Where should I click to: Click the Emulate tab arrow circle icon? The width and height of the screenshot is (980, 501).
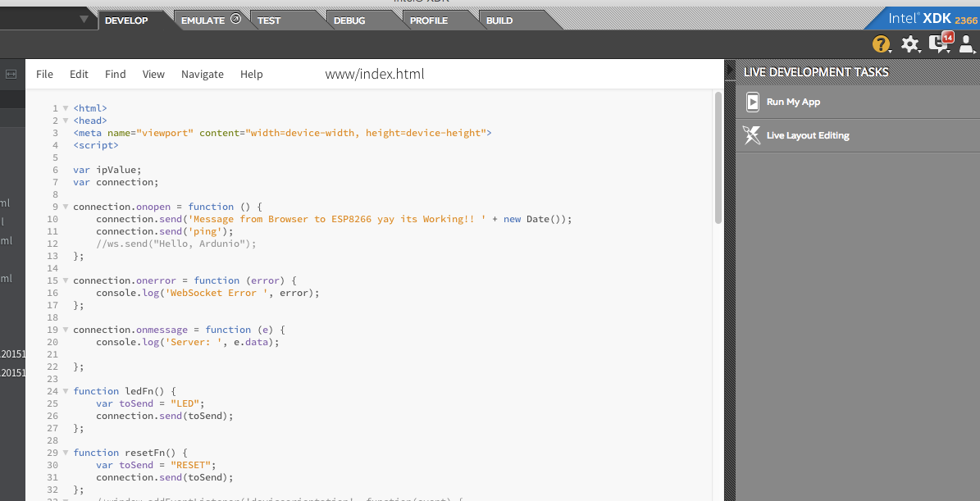point(235,19)
